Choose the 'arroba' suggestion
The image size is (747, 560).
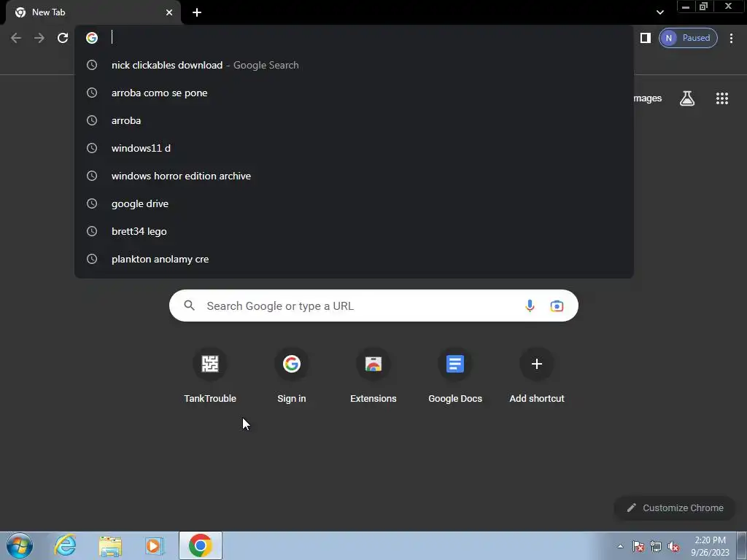tap(354, 120)
